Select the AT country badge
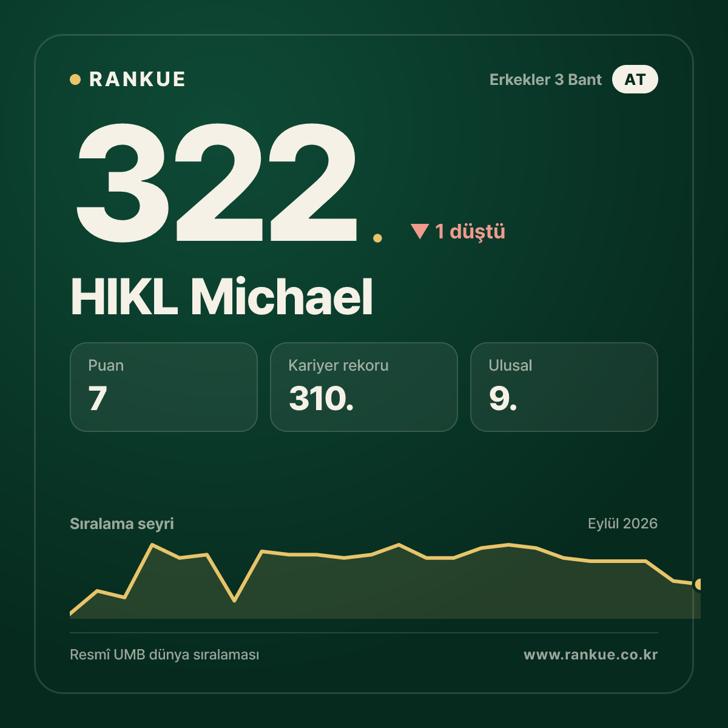The height and width of the screenshot is (728, 728). click(635, 79)
